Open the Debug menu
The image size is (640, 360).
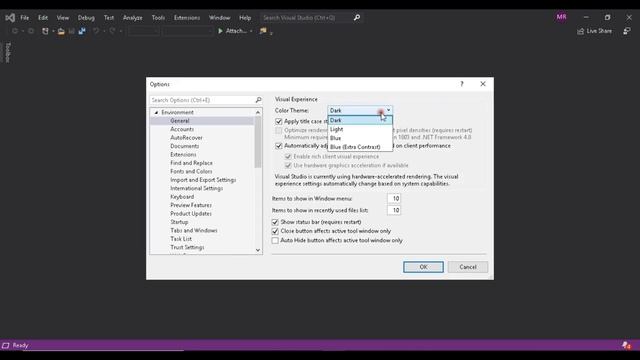point(86,18)
